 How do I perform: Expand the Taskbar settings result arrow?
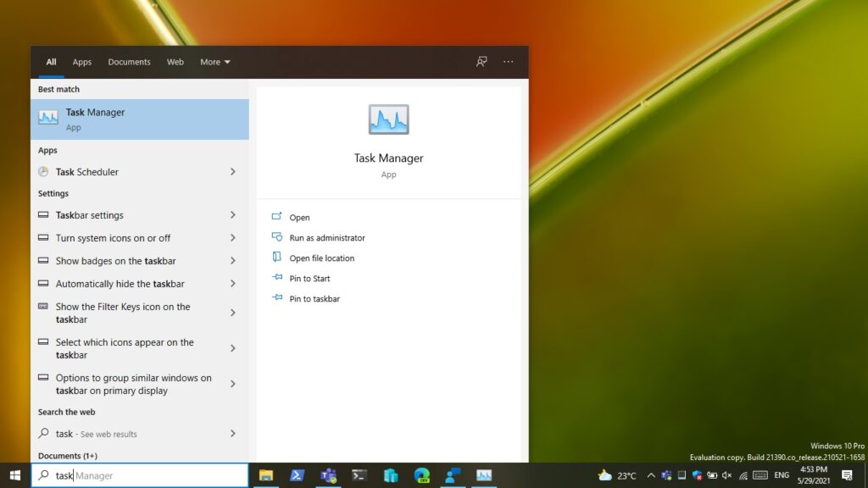232,215
